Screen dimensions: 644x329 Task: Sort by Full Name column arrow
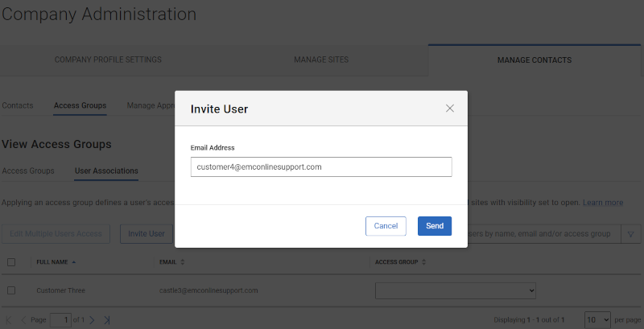[75, 262]
